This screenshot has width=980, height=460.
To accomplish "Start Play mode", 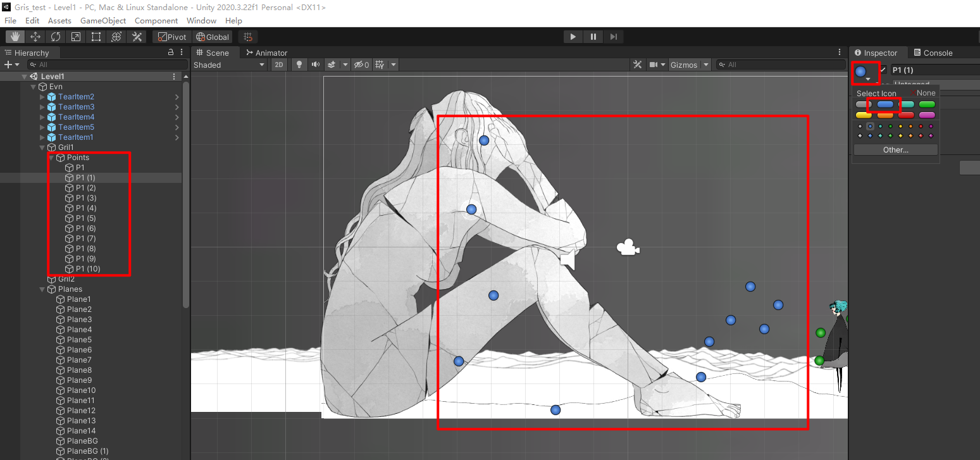I will click(573, 37).
